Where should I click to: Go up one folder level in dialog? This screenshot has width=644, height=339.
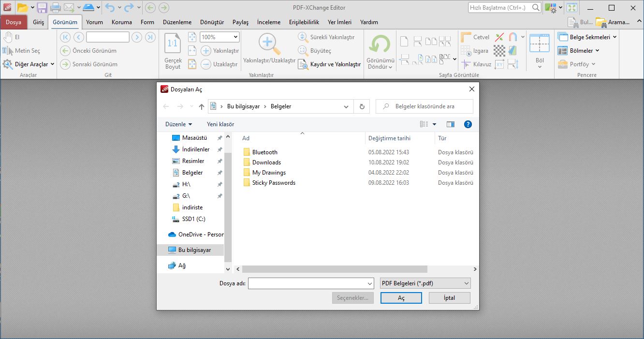coord(202,106)
